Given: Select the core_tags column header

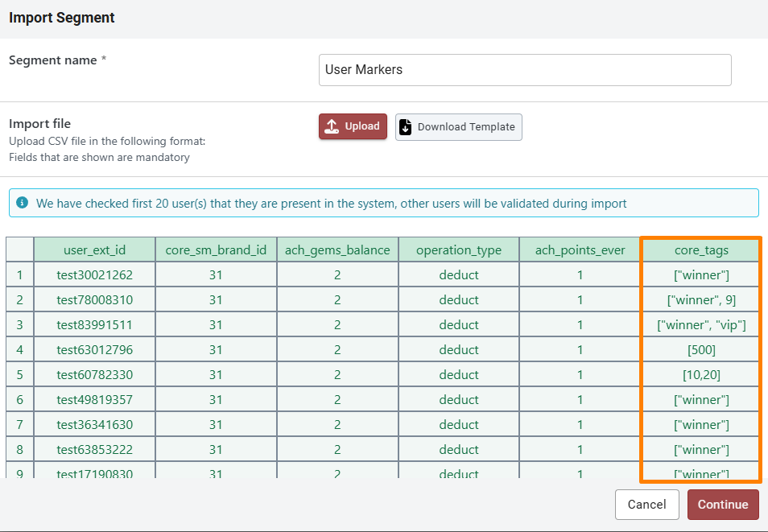Looking at the screenshot, I should [700, 250].
